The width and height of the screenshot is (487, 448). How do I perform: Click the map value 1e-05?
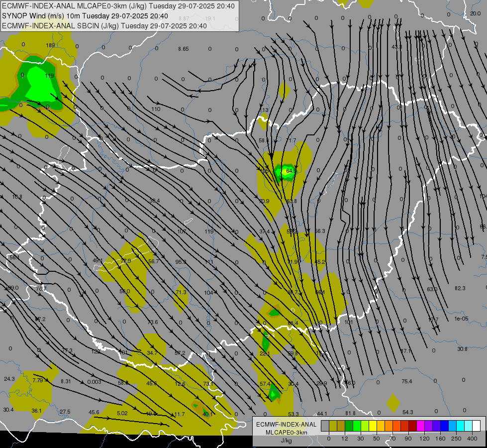461,319
